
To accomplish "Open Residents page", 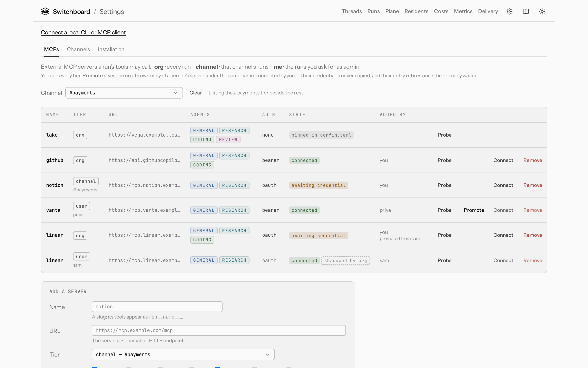I will [416, 11].
